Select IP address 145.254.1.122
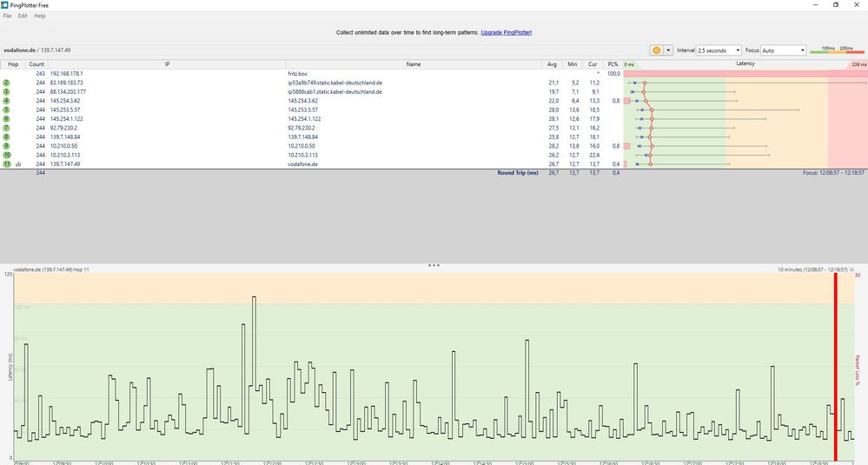868x465 pixels. (66, 119)
